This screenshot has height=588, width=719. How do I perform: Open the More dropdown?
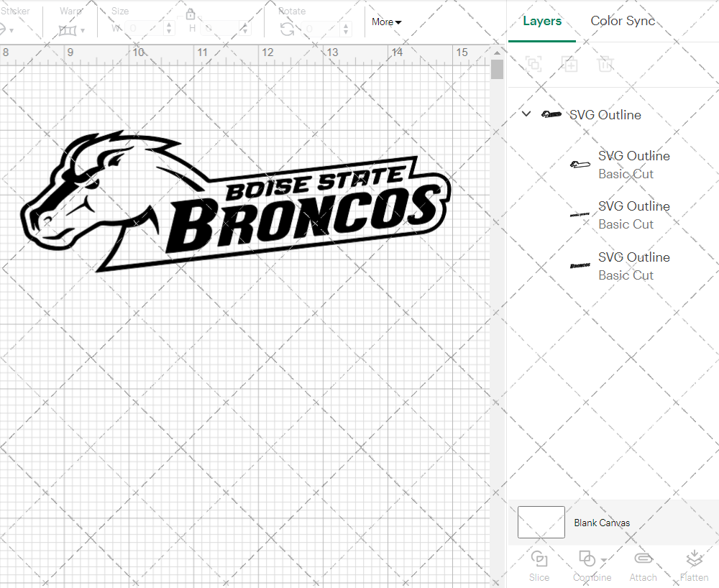(386, 22)
